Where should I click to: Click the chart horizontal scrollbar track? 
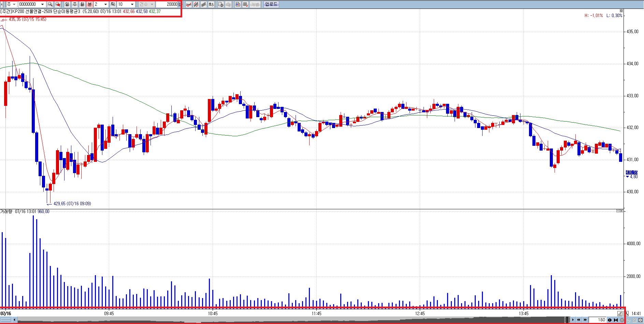click(273, 320)
